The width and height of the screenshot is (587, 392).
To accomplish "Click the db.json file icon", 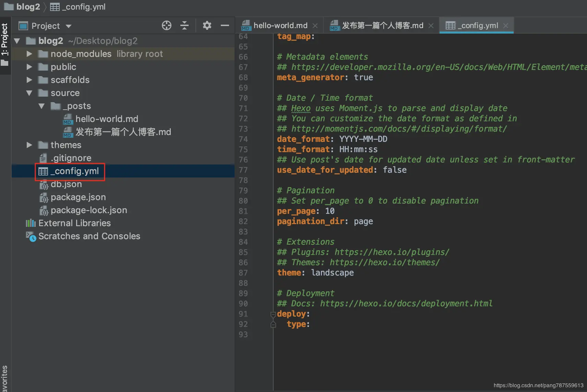I will 44,185.
